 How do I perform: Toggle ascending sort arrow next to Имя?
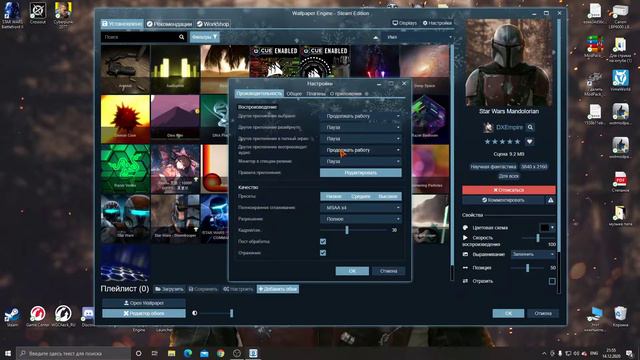(x=376, y=37)
